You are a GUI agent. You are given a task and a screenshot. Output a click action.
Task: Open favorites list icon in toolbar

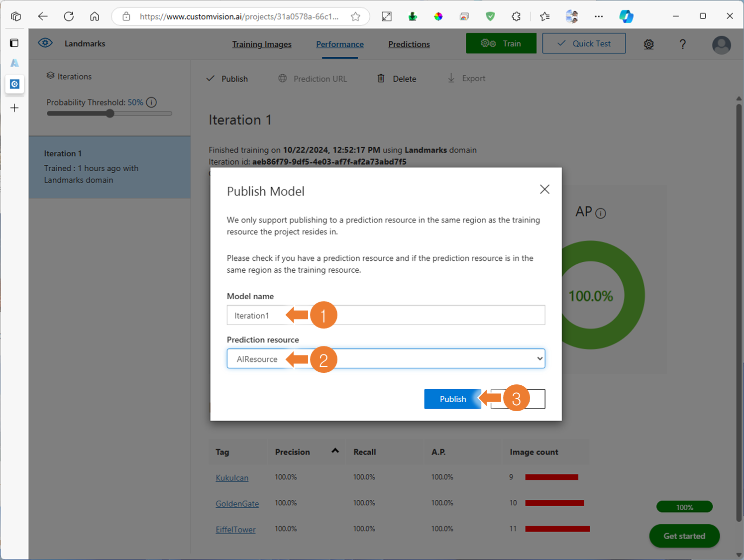click(x=544, y=16)
